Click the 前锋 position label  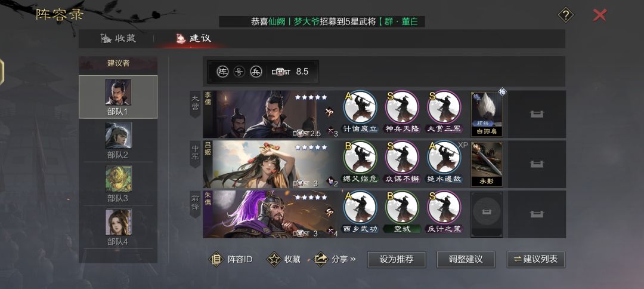coord(195,204)
